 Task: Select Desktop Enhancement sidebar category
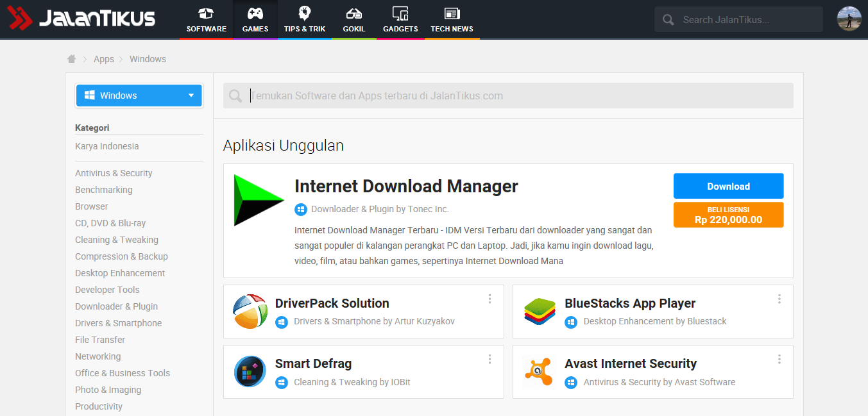pos(120,273)
